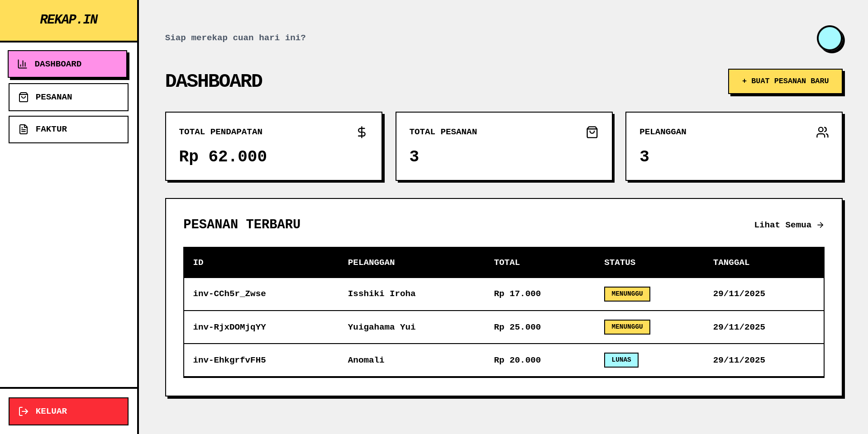Toggle the theme circle at top right
The image size is (868, 434).
tap(830, 39)
